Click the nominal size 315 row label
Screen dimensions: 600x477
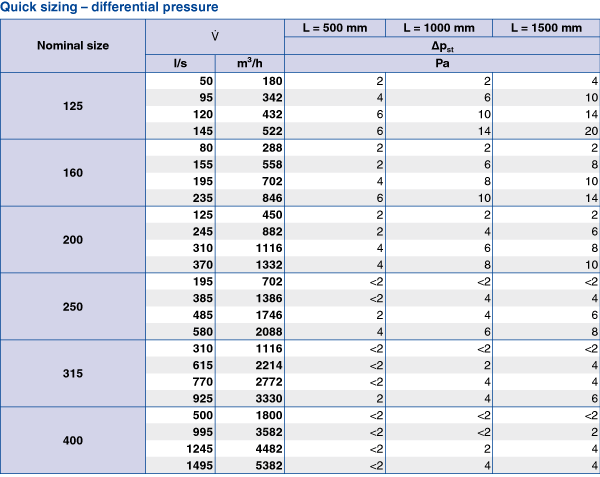73,374
